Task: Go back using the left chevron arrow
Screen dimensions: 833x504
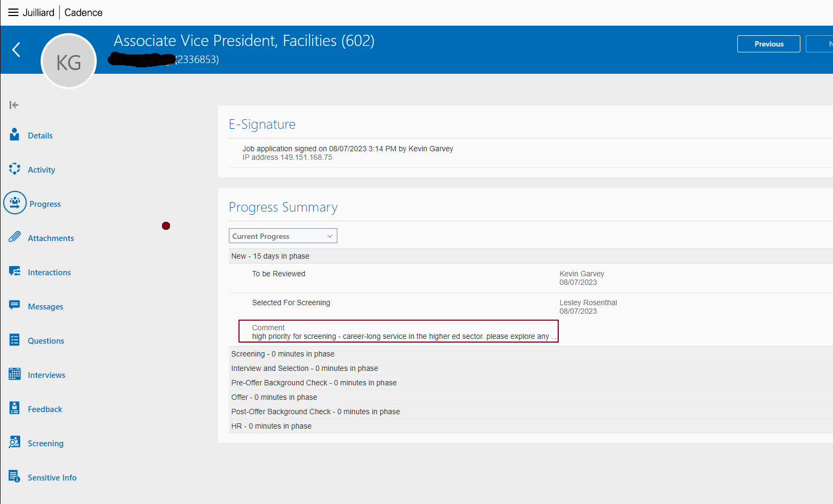Action: tap(16, 50)
